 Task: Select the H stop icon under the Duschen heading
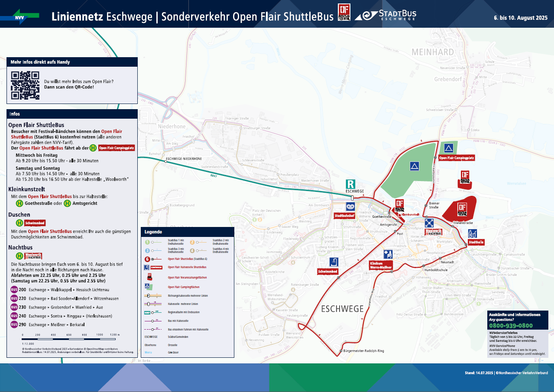19,224
